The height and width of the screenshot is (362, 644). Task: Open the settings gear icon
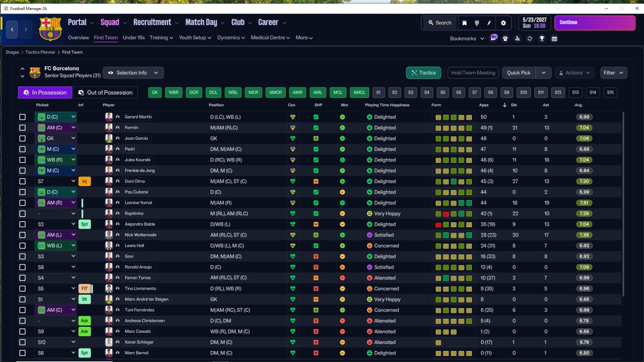504,23
